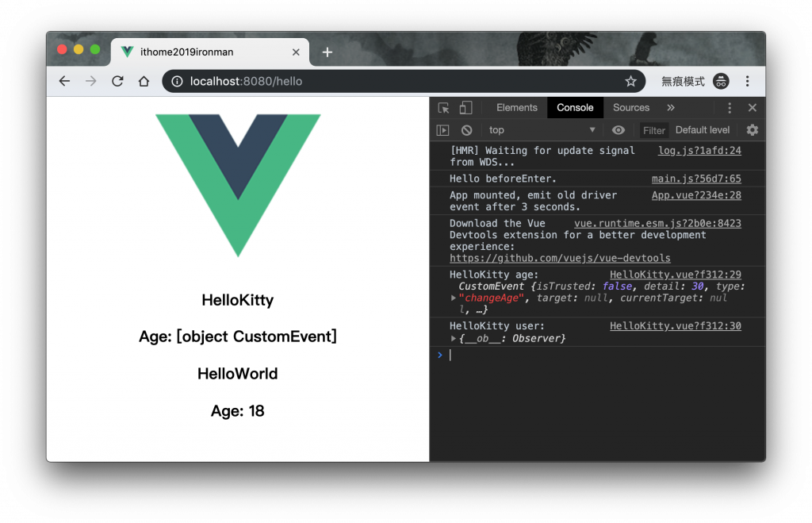812x523 pixels.
Task: Expand the CustomEvent object in console
Action: coord(453,298)
